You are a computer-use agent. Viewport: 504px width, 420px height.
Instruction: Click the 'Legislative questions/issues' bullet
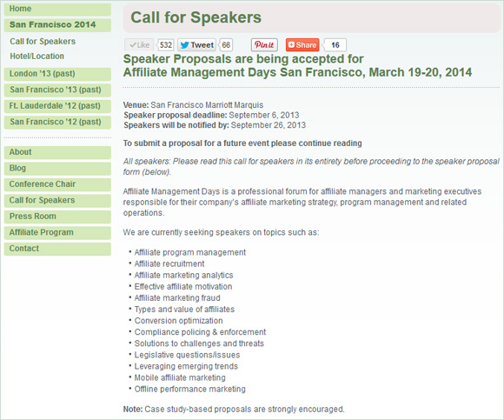point(187,355)
